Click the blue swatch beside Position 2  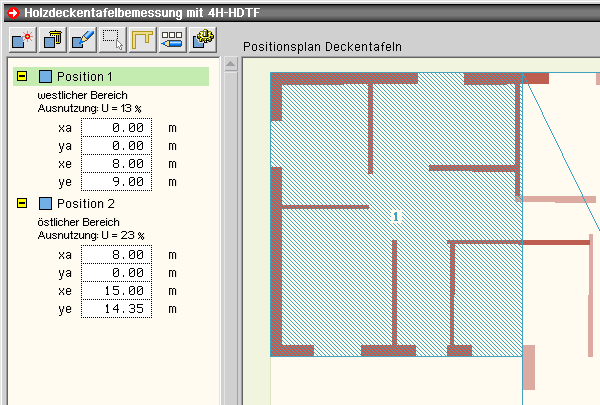tap(45, 204)
